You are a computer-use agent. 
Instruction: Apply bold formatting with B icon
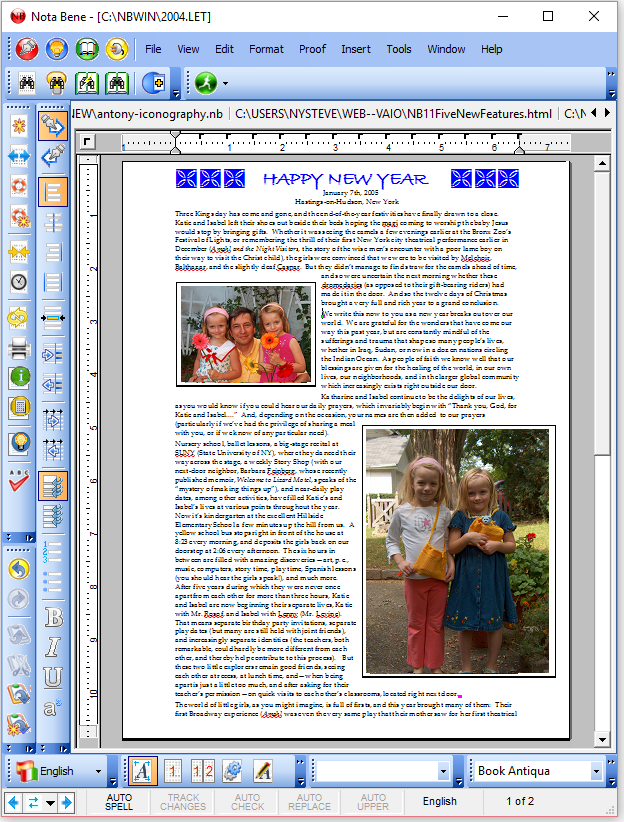(53, 619)
